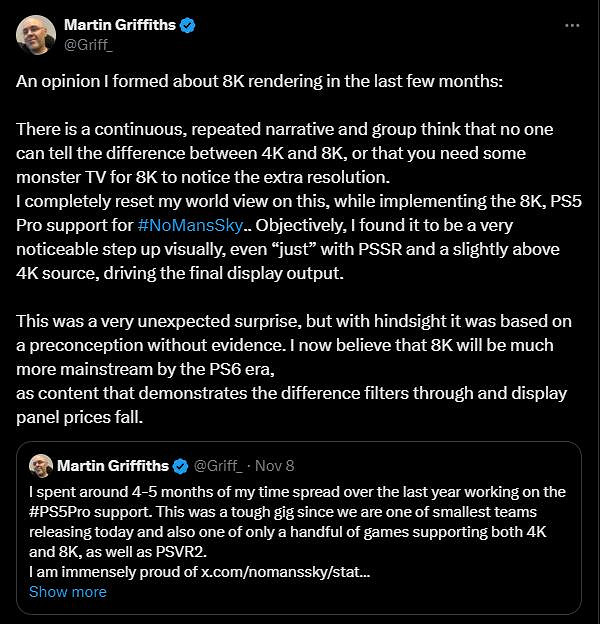
Task: Open the small avatar in the quoted tweet
Action: (x=41, y=466)
